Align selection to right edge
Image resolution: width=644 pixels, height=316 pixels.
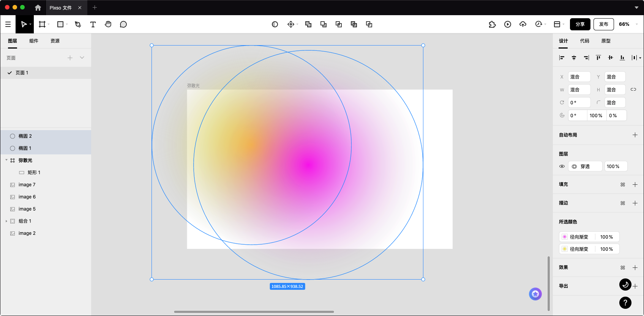pos(586,58)
